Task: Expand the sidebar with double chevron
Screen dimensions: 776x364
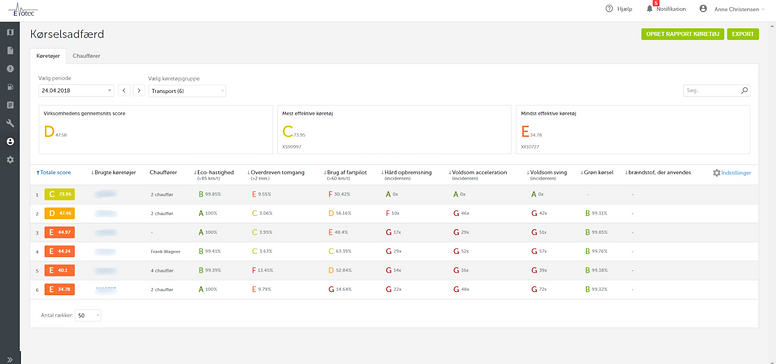Action: pos(10,359)
